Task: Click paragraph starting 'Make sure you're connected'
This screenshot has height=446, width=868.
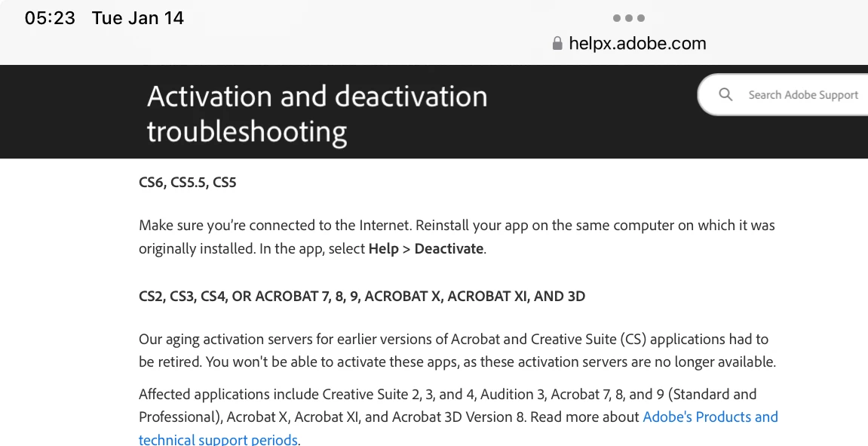Action: pyautogui.click(x=457, y=237)
